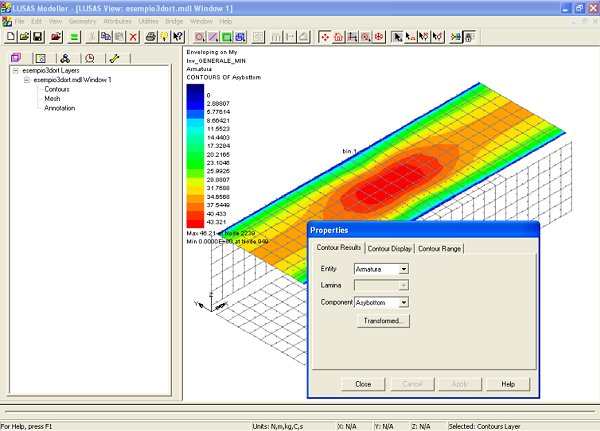Image resolution: width=600 pixels, height=431 pixels.
Task: Click the New file toolbar icon
Action: pyautogui.click(x=10, y=37)
